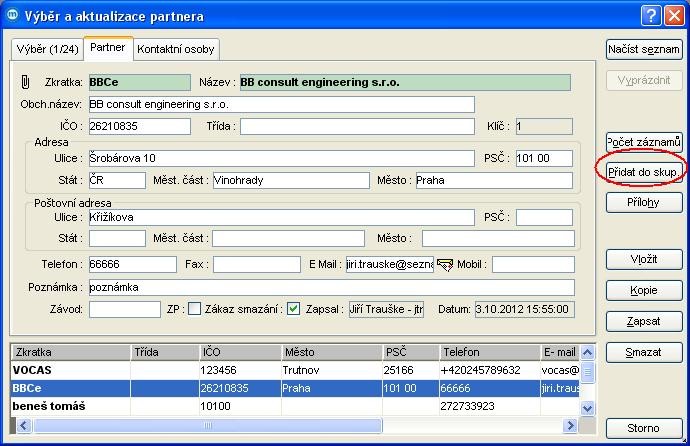
Task: Select the VOCAS row in the table
Action: (x=295, y=370)
